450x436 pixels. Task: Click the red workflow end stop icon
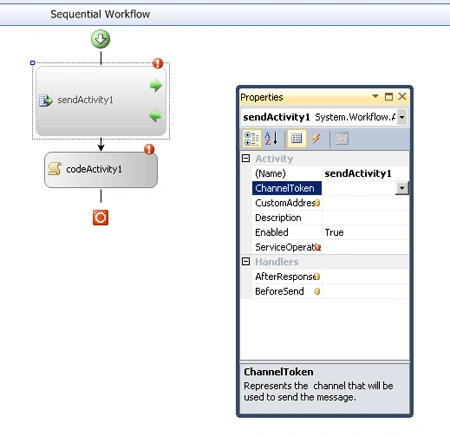point(100,218)
